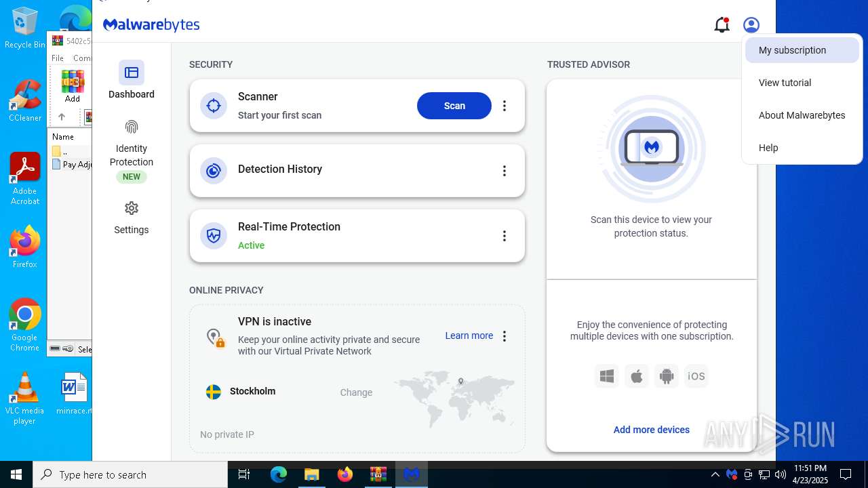Open the Action Center notifications

[x=846, y=474]
